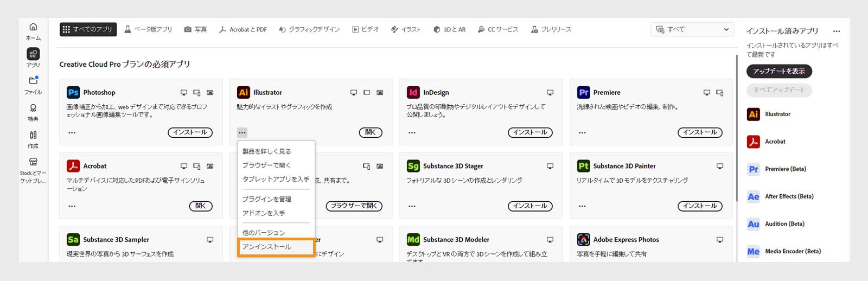Install Premiere

click(700, 132)
